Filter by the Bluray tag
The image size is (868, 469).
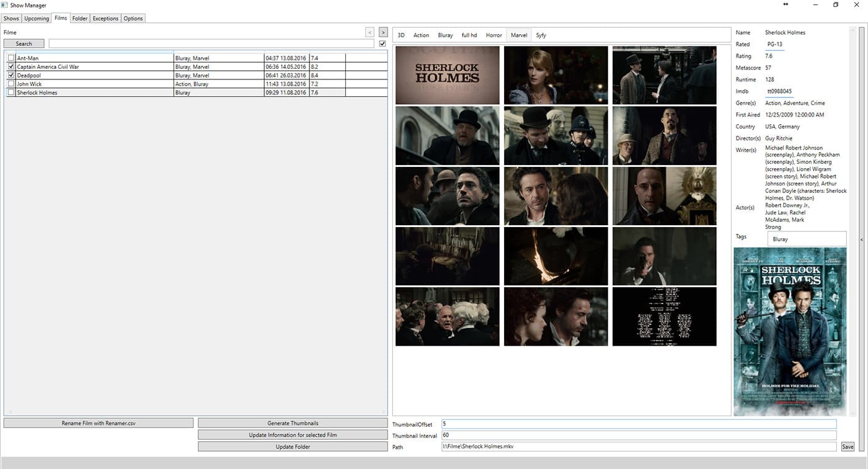(x=445, y=35)
